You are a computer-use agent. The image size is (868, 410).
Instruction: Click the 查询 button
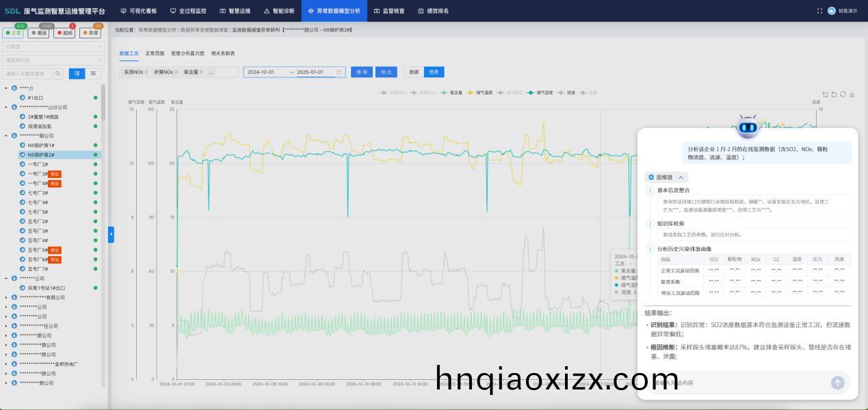[361, 72]
